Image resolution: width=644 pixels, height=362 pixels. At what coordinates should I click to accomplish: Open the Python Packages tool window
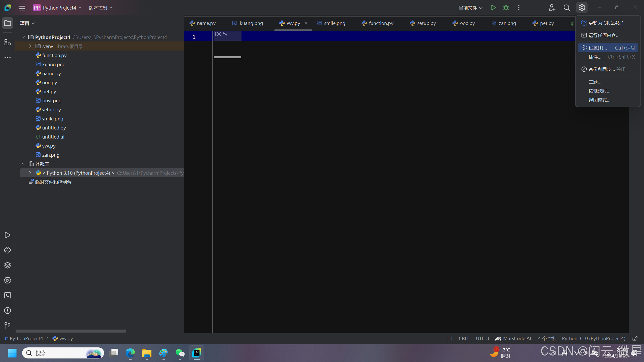(8, 265)
